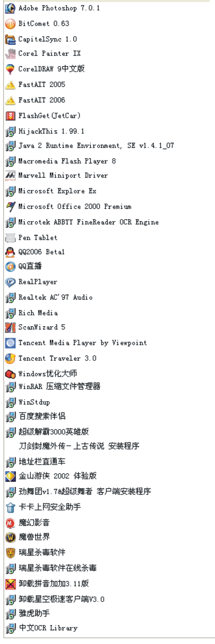The width and height of the screenshot is (215, 644).
Task: Select Microsoft Office 2000 Premium entry
Action: click(x=68, y=206)
